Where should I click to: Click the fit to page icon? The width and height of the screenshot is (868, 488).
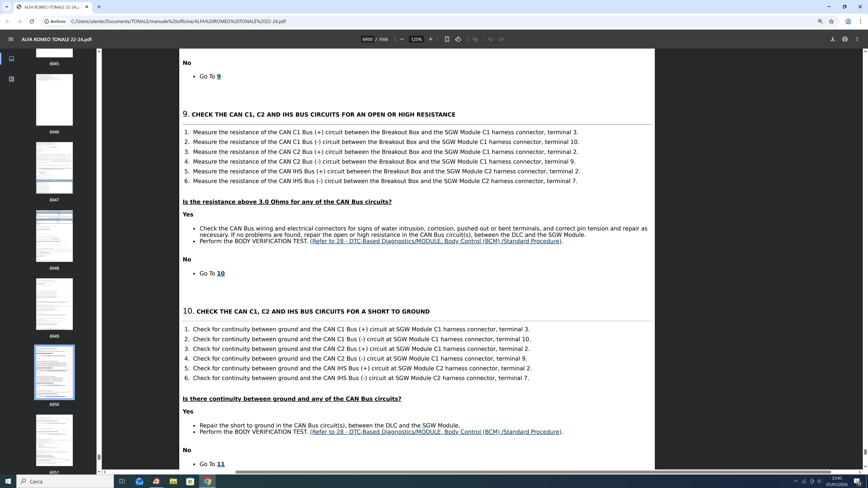tap(447, 39)
